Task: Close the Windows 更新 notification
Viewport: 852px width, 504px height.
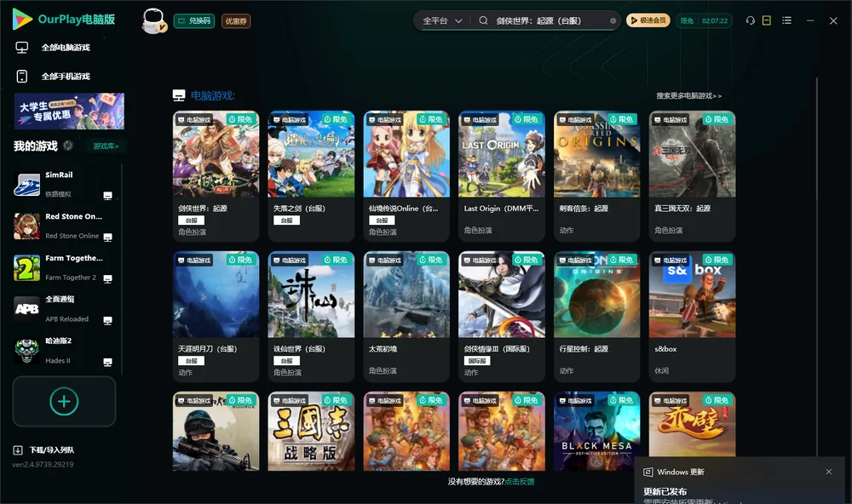Action: 829,472
